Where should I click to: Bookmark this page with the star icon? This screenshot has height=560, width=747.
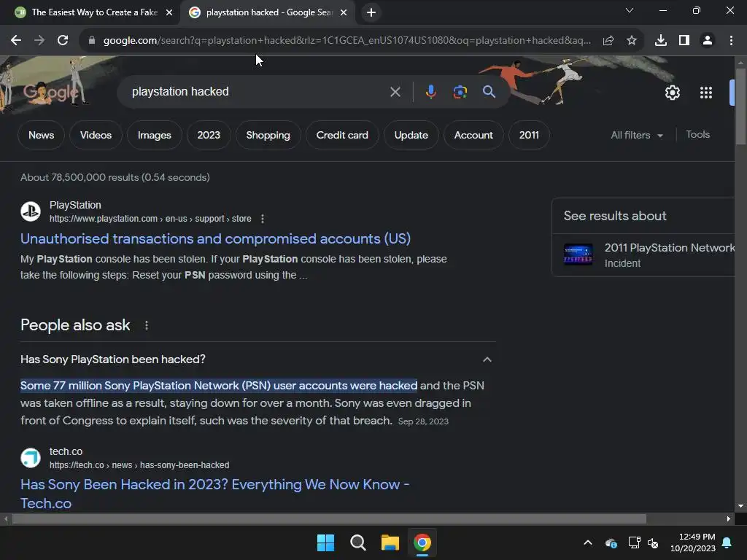click(x=631, y=41)
